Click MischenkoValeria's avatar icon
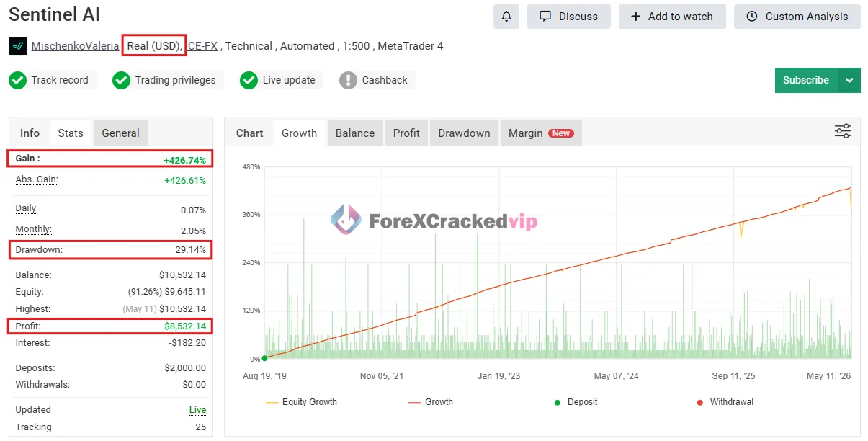The height and width of the screenshot is (441, 868). (x=18, y=46)
